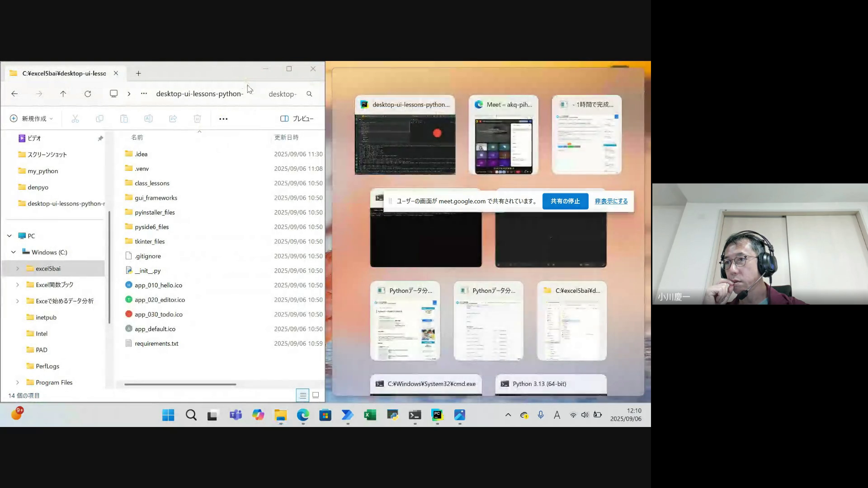
Task: Switch to details view layout
Action: point(302,395)
